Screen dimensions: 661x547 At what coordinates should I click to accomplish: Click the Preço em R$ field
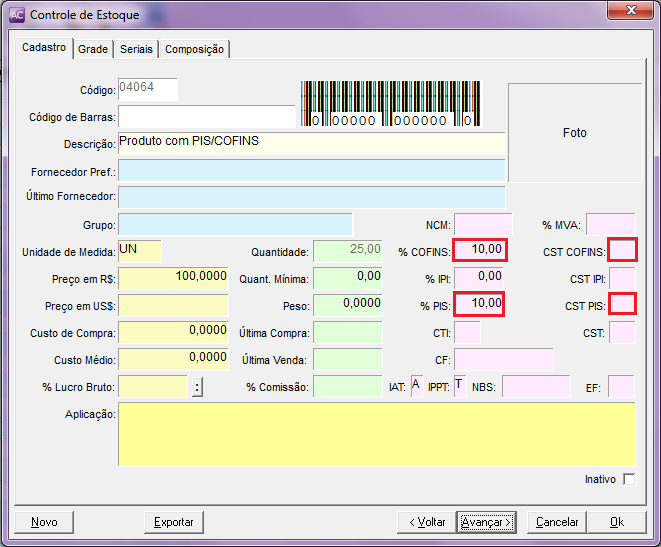[x=174, y=277]
